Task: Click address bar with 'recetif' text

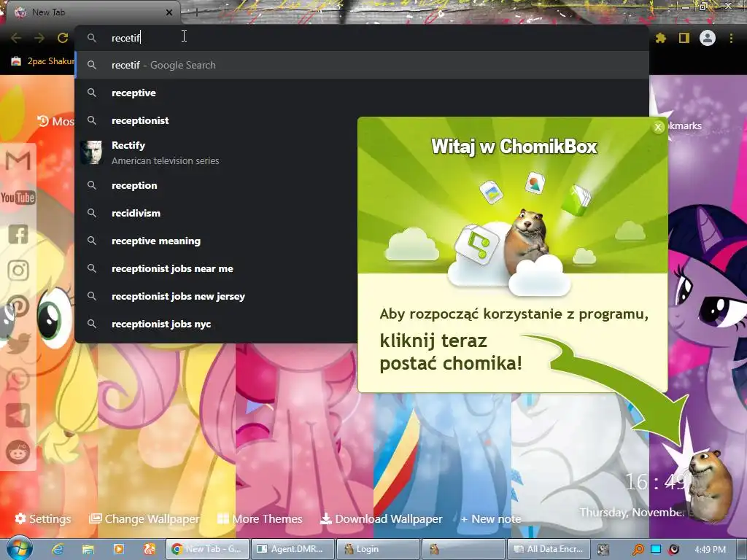Action: pos(362,38)
